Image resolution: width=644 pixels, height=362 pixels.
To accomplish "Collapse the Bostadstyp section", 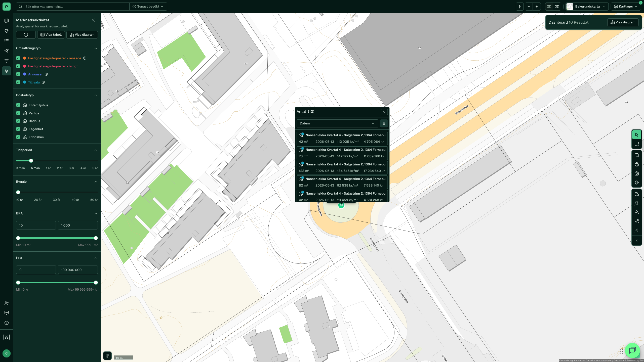I will pos(96,95).
